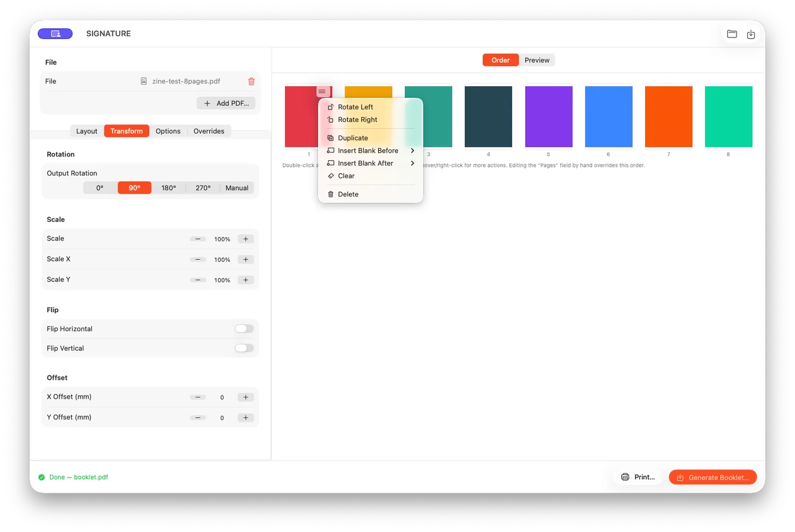
Task: Click the Delete trash icon in context menu
Action: click(x=330, y=194)
